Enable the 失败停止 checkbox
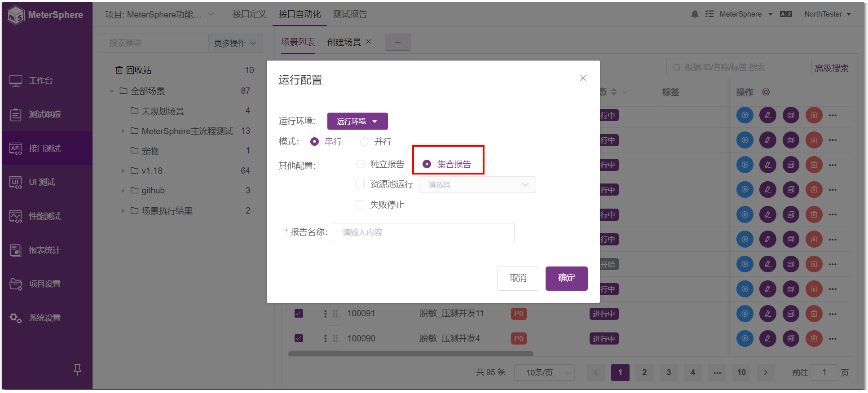The image size is (868, 393). click(360, 205)
